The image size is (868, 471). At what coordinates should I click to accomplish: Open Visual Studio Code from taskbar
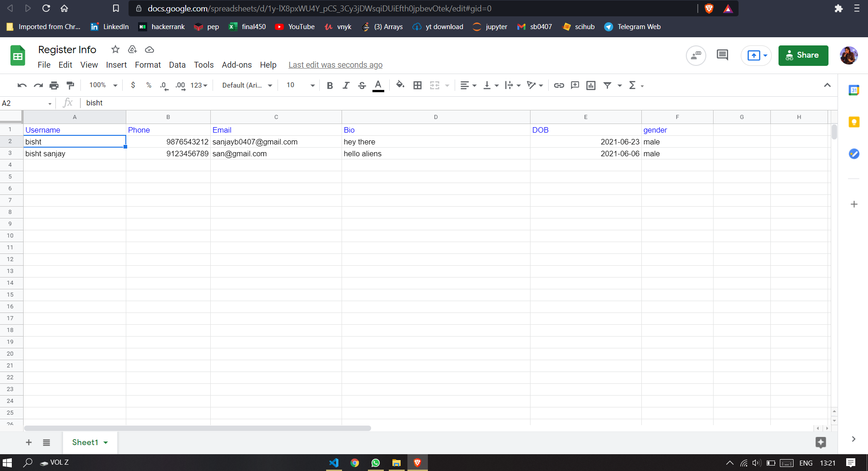coord(334,463)
